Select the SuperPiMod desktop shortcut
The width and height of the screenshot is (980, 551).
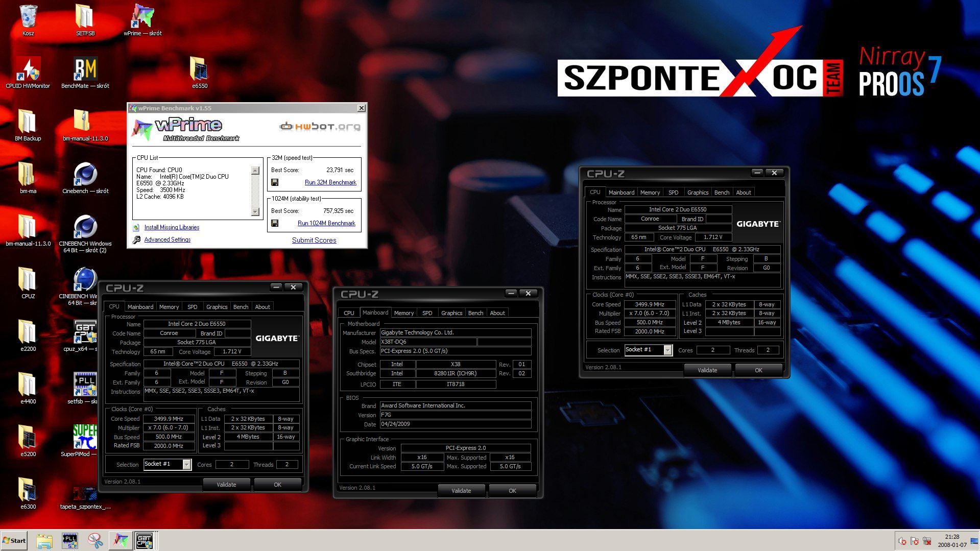tap(85, 441)
